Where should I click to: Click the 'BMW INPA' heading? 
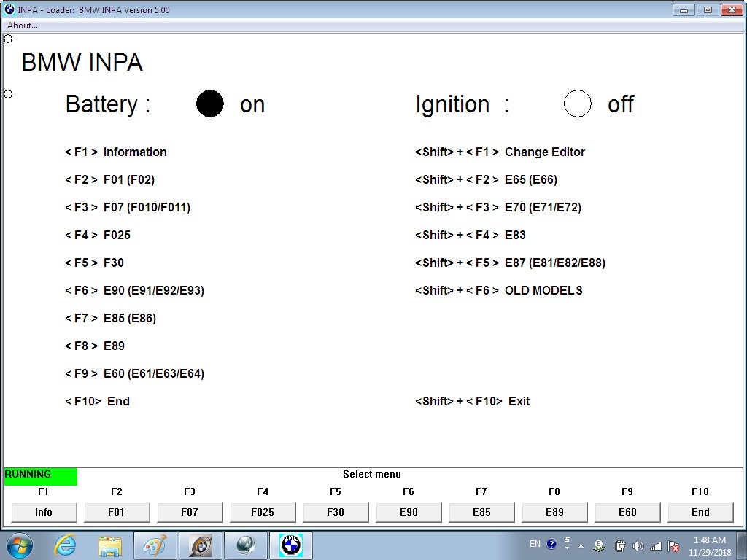[x=82, y=63]
